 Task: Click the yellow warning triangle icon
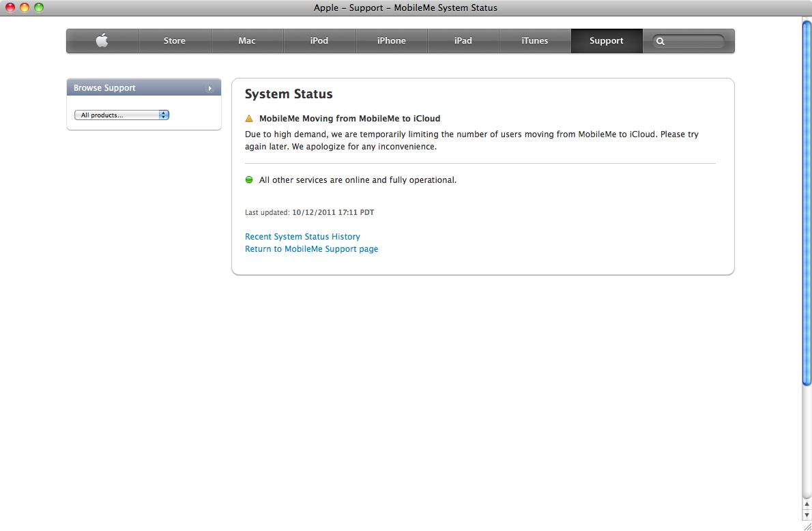tap(249, 119)
